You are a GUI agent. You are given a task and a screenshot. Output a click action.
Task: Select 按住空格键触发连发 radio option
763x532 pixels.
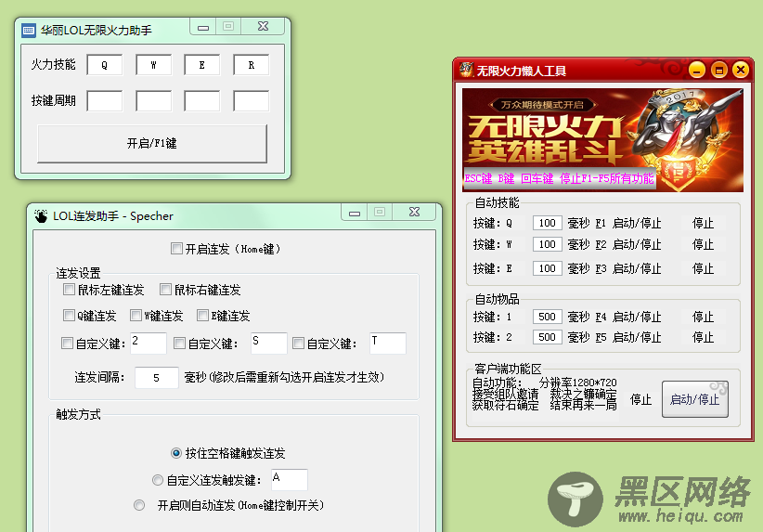point(176,453)
